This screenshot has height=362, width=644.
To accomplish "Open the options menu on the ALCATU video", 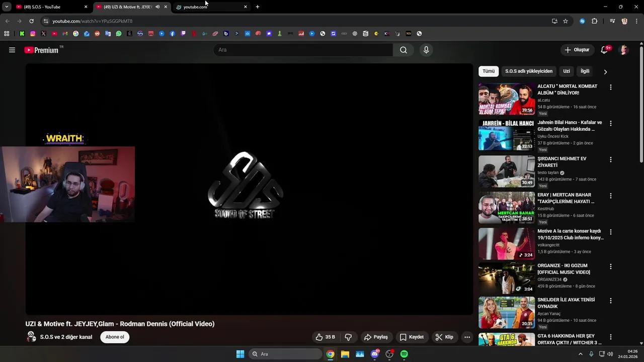I will (x=610, y=87).
